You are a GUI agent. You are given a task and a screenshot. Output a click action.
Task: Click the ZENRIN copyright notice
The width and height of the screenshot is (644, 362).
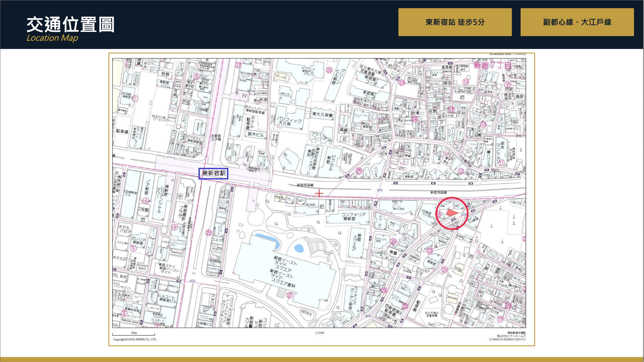pos(135,340)
